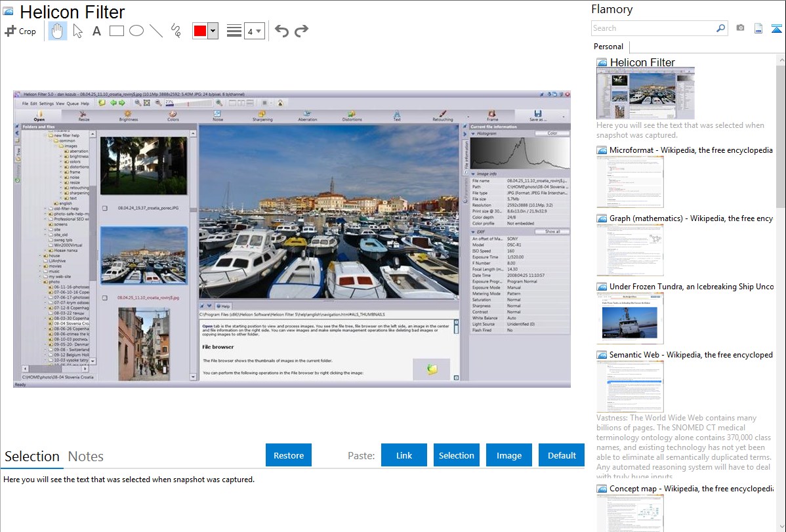Image resolution: width=786 pixels, height=532 pixels.
Task: Collapse the Image info section in the snapshot
Action: [x=472, y=174]
